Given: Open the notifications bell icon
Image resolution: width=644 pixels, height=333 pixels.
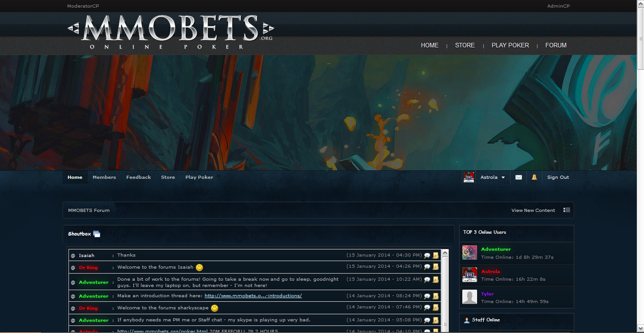Looking at the screenshot, I should 534,177.
